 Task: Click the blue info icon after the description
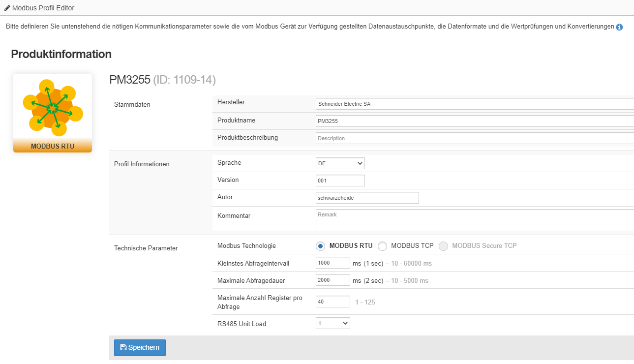click(x=619, y=27)
